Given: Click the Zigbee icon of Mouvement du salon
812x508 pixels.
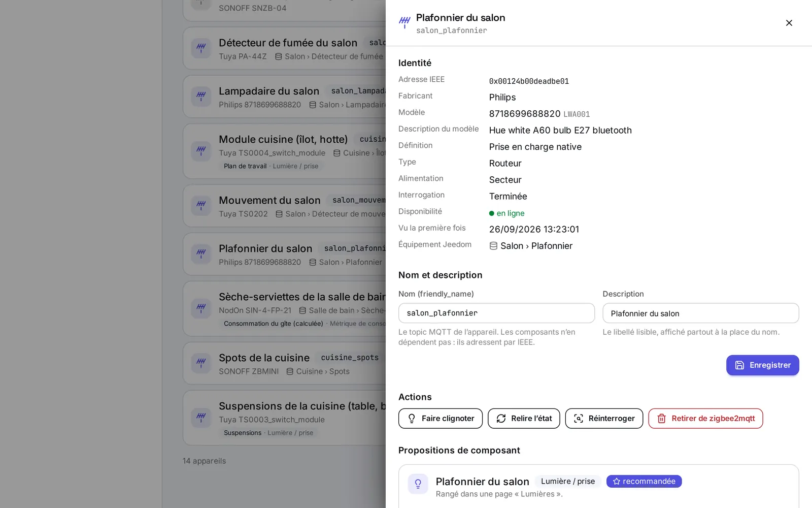Looking at the screenshot, I should pyautogui.click(x=201, y=206).
